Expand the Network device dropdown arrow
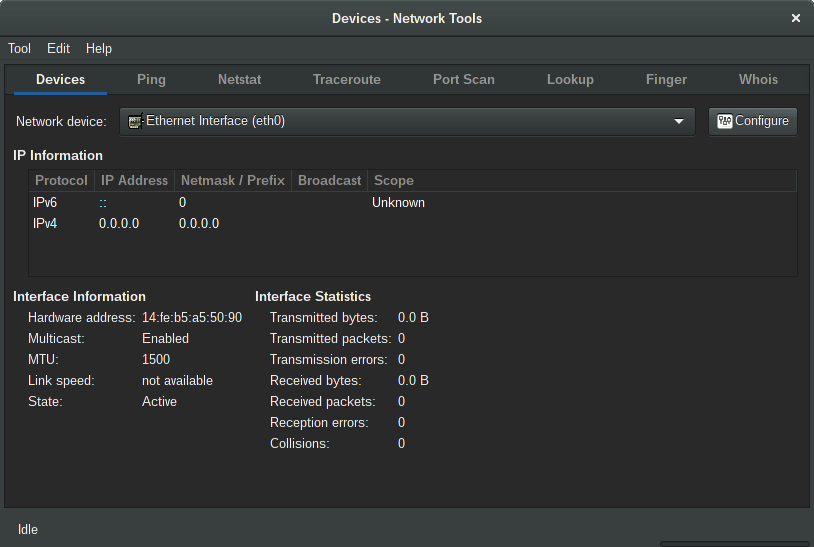814x547 pixels. [x=679, y=121]
